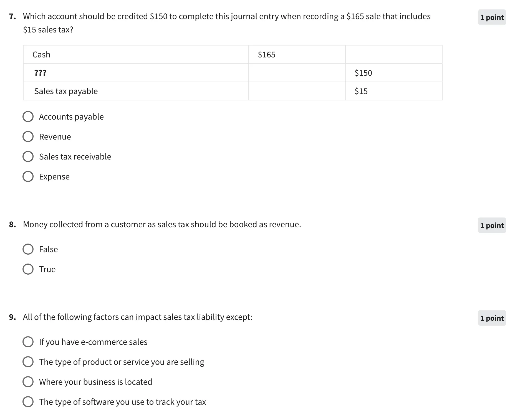
Task: Click the 1 point badge for question 8
Action: point(492,226)
